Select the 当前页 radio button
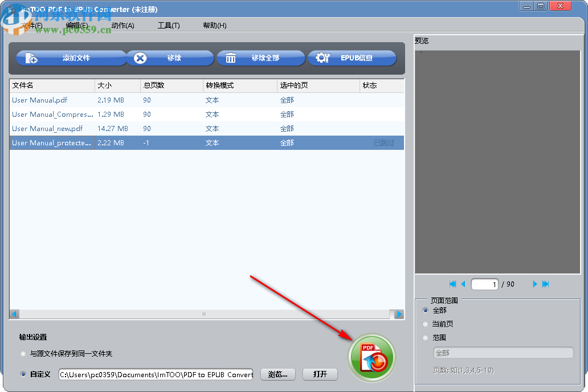The width and height of the screenshot is (588, 392). point(425,324)
